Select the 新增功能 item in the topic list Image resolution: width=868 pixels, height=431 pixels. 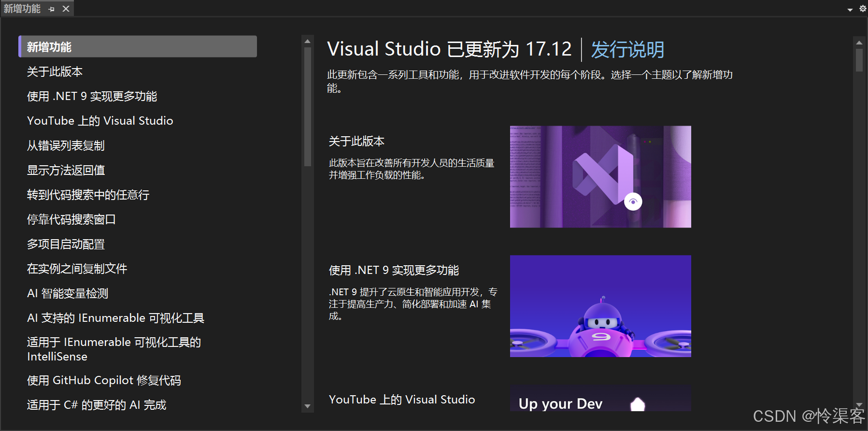138,46
